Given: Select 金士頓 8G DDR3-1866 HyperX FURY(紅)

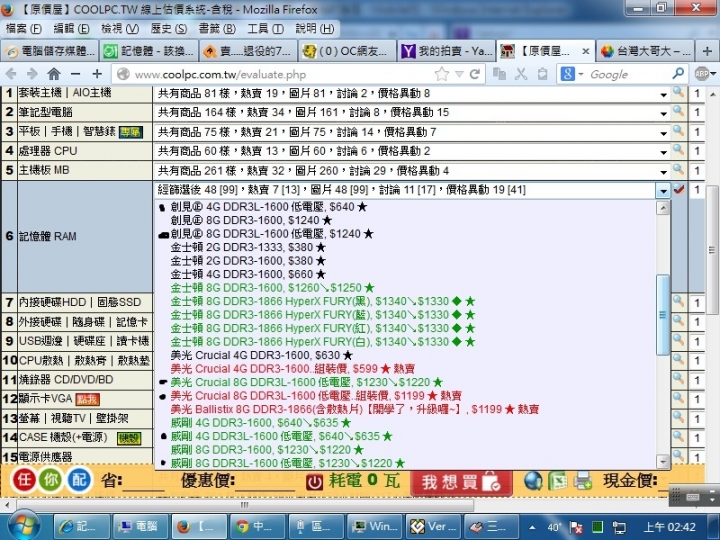Looking at the screenshot, I should [x=322, y=328].
